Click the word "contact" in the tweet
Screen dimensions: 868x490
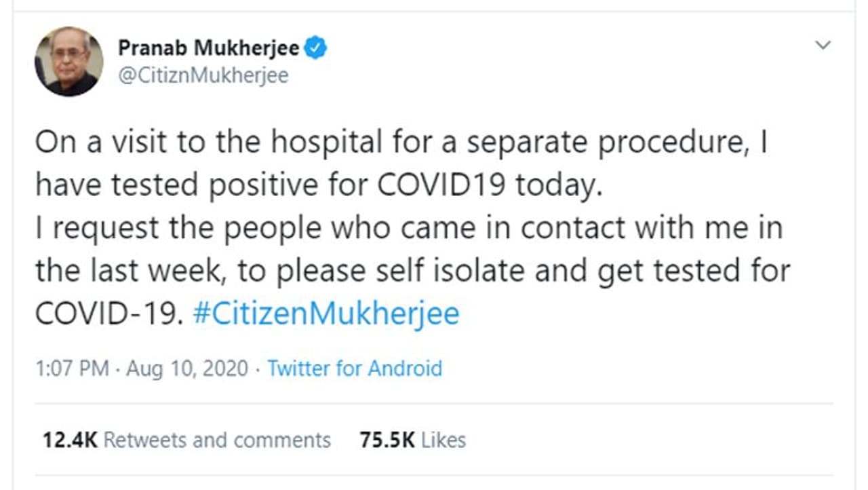(x=572, y=228)
